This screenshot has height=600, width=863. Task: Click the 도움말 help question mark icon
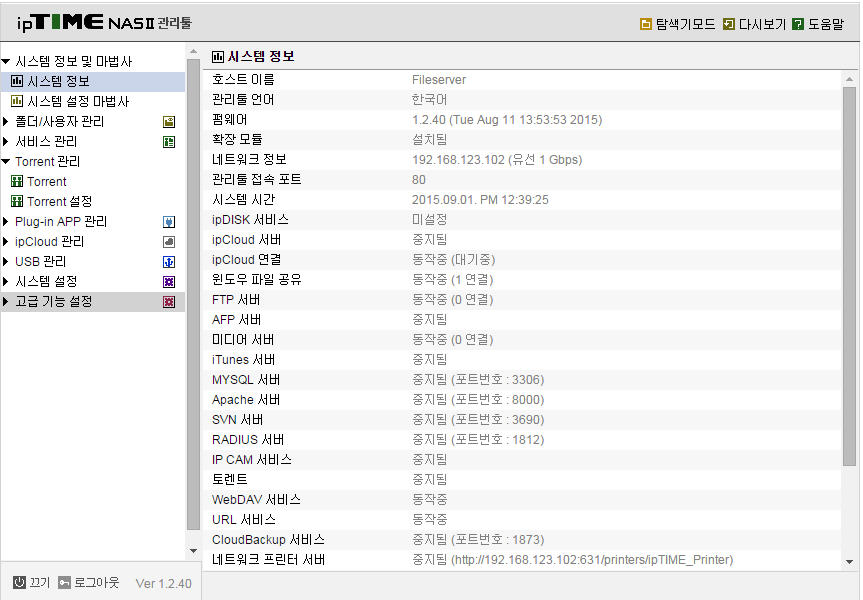coord(798,24)
